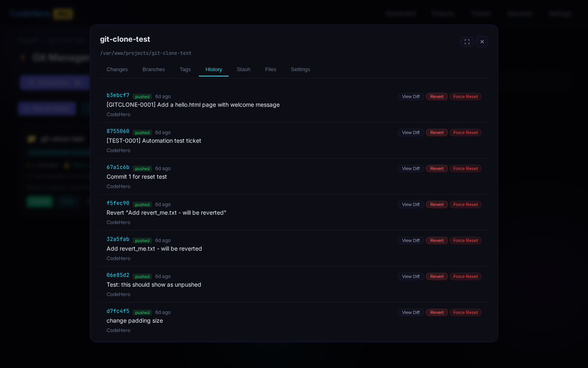This screenshot has height=368, width=588.
Task: Revert commit 67a1c6b
Action: 437,168
